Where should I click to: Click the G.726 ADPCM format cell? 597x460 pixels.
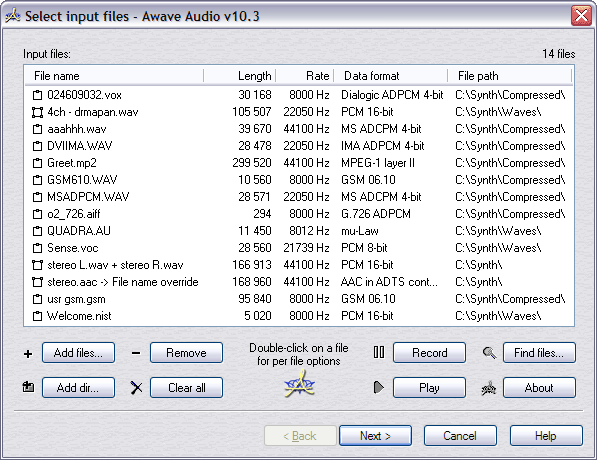pos(376,214)
